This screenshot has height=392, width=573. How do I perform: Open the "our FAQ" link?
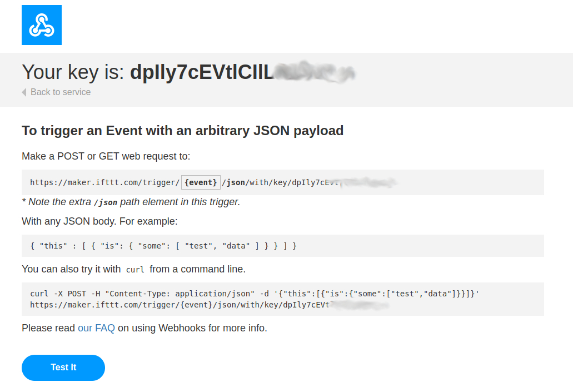pyautogui.click(x=96, y=328)
